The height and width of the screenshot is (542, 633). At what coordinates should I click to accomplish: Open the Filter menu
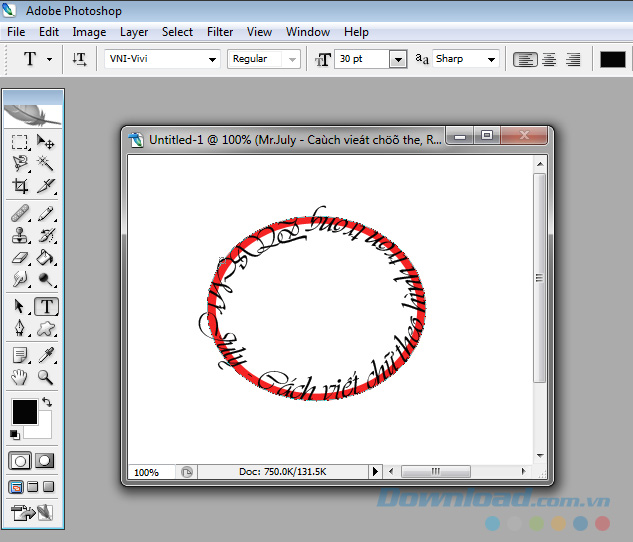tap(220, 32)
